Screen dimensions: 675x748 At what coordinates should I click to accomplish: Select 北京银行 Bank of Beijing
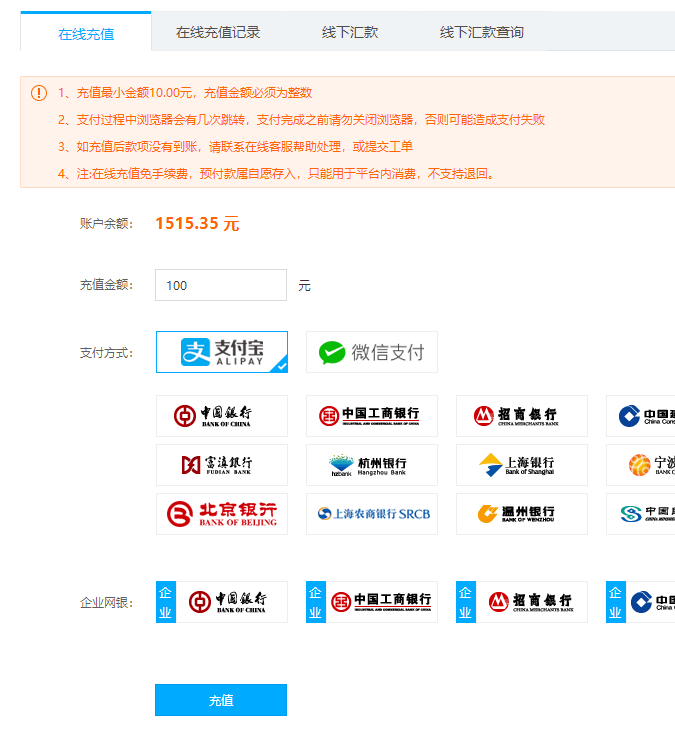222,514
